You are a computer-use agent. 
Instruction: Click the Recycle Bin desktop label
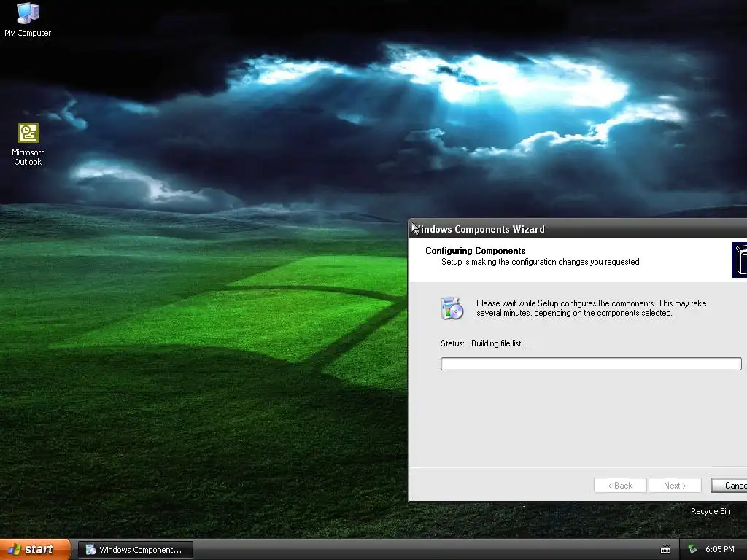click(x=711, y=511)
